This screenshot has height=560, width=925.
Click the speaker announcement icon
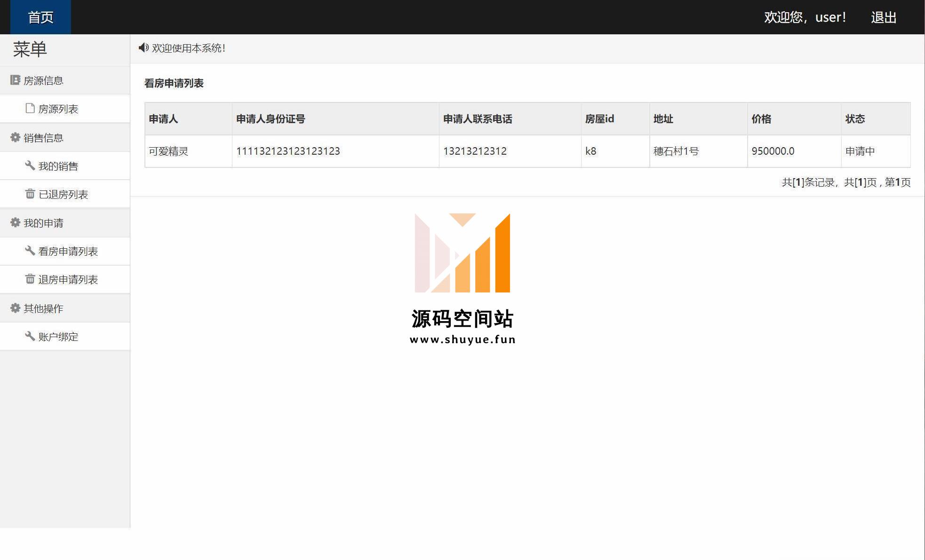[144, 47]
